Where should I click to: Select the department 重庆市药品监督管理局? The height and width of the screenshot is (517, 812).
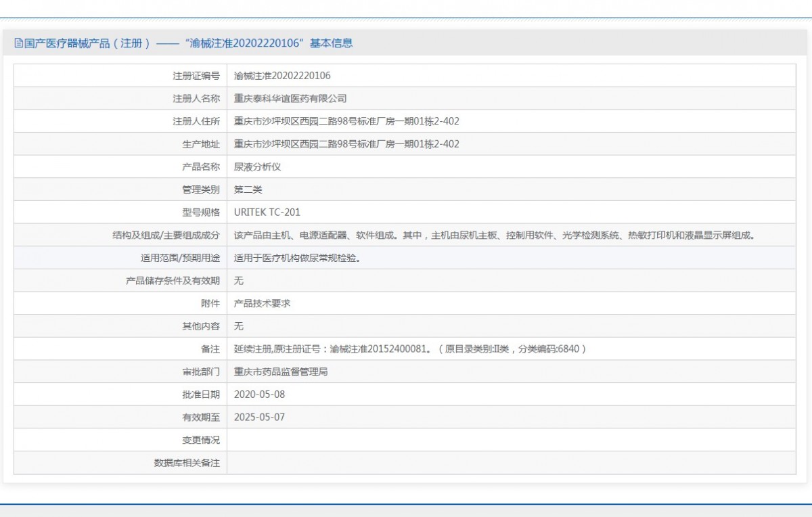click(x=281, y=372)
